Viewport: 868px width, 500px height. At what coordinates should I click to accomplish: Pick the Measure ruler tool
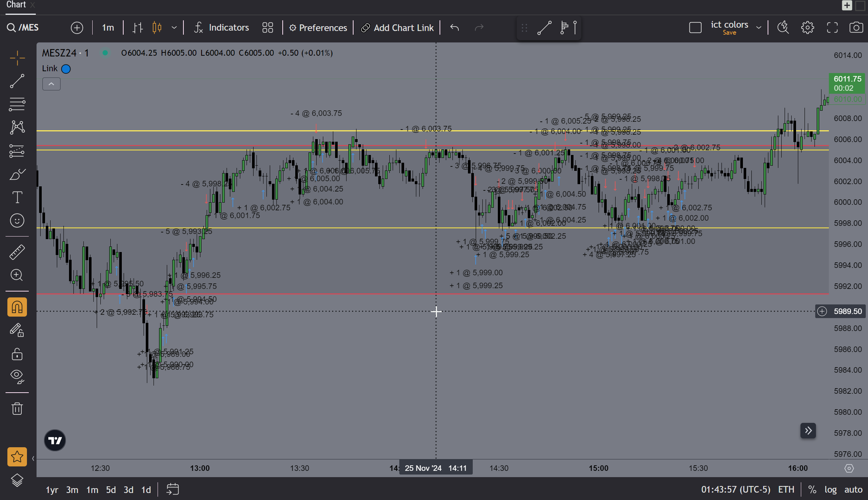[x=17, y=252]
